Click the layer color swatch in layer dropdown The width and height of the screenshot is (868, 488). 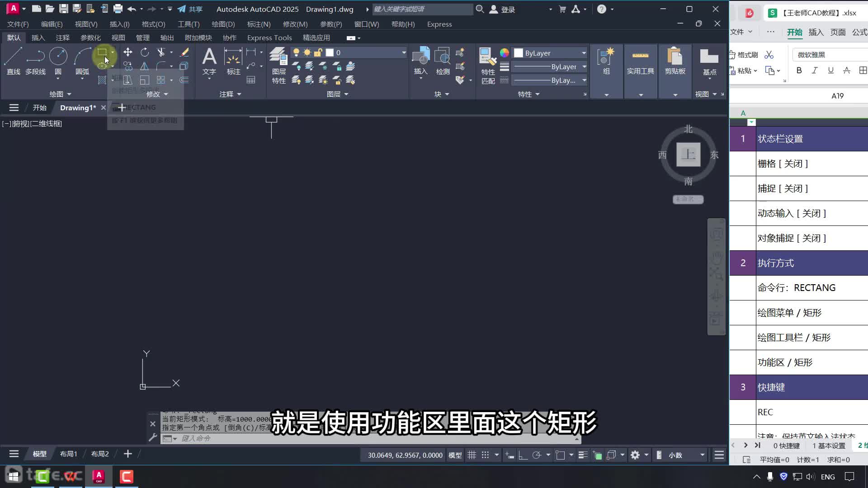(x=330, y=53)
